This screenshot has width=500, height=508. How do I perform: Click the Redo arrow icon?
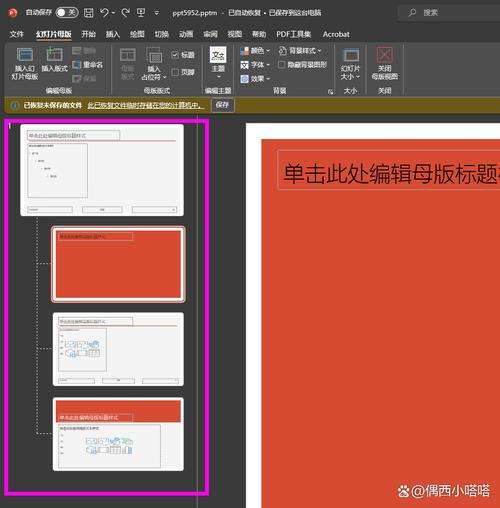[126, 13]
